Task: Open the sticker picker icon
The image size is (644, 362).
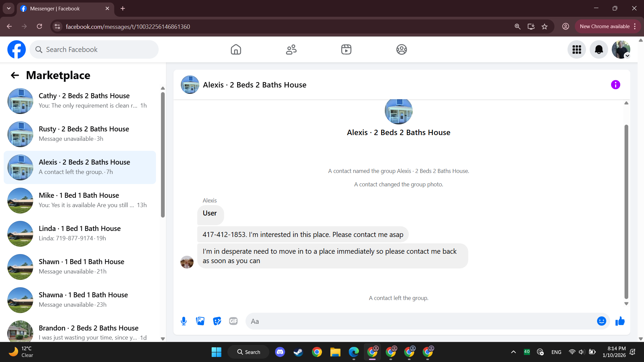Action: (x=217, y=321)
